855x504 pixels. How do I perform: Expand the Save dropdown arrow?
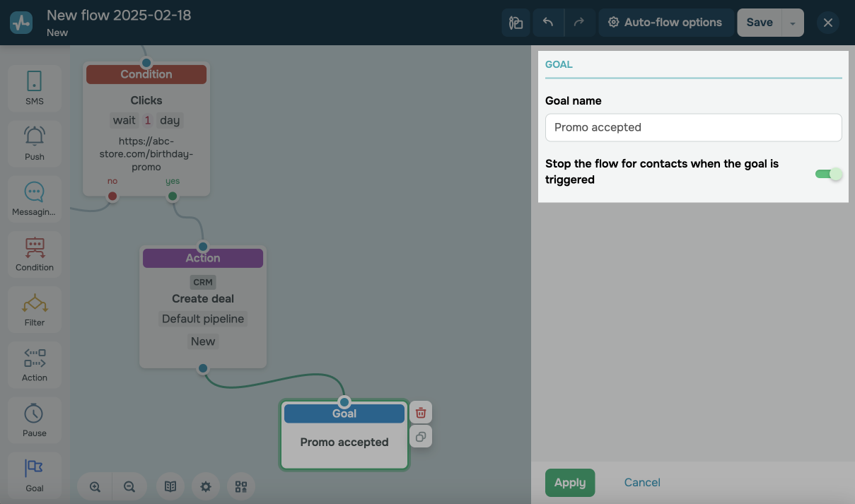(793, 23)
